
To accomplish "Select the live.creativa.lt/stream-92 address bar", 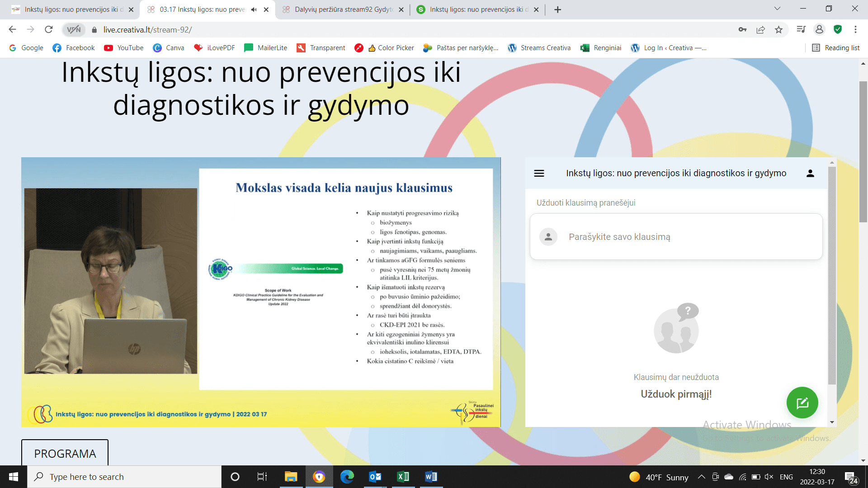I will [147, 30].
